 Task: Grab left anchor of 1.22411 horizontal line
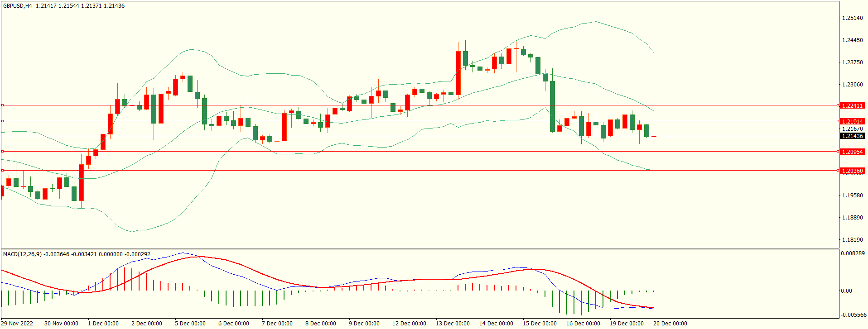pyautogui.click(x=2, y=105)
